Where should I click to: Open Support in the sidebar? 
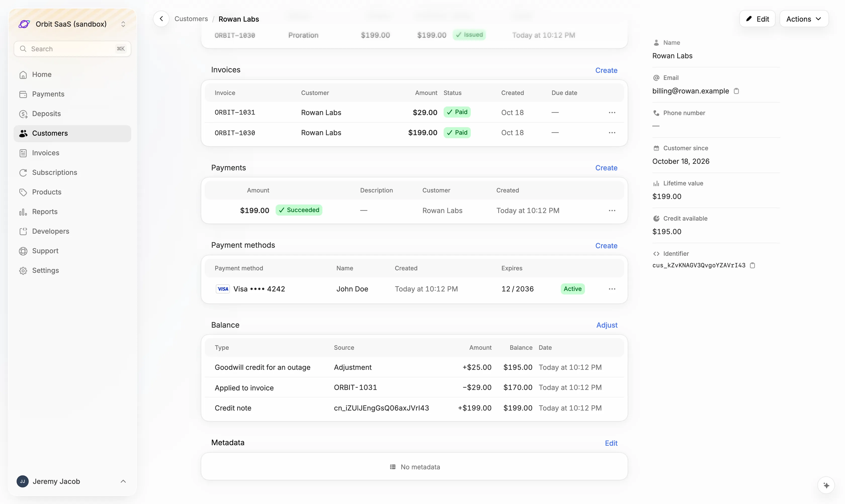[72, 251]
